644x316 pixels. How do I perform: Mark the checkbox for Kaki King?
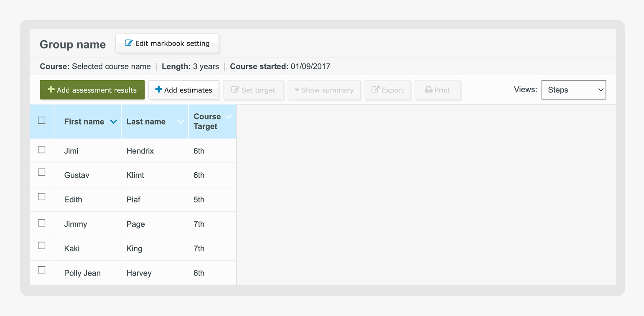click(42, 245)
